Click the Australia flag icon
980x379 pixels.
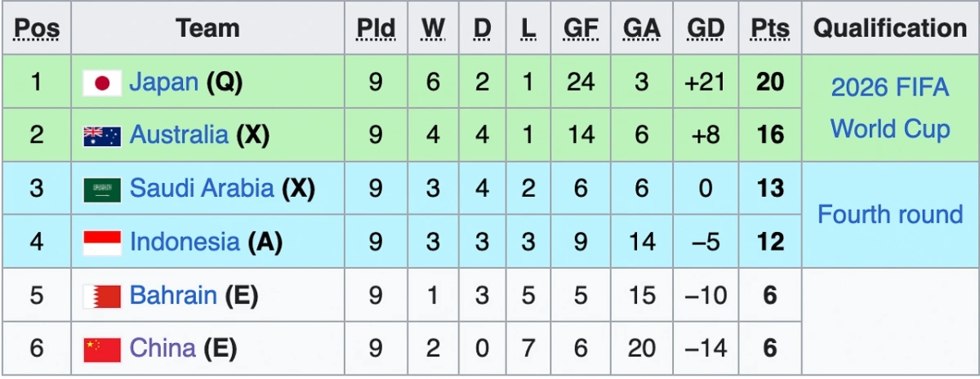pos(102,136)
